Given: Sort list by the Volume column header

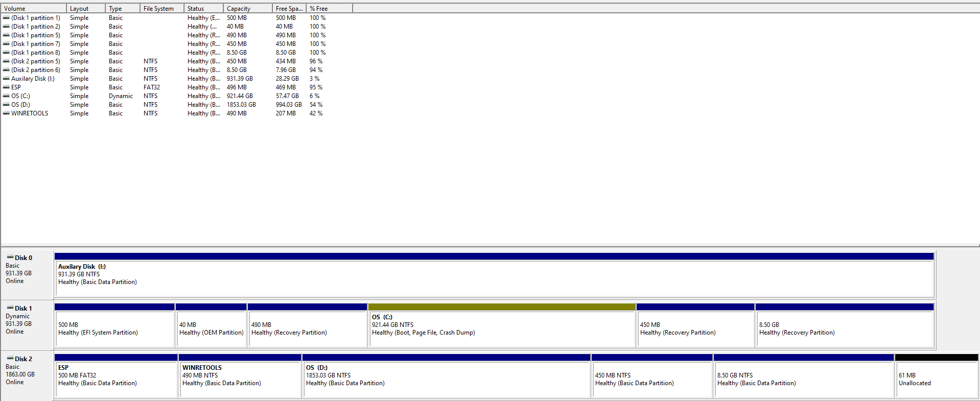Looking at the screenshot, I should 34,8.
